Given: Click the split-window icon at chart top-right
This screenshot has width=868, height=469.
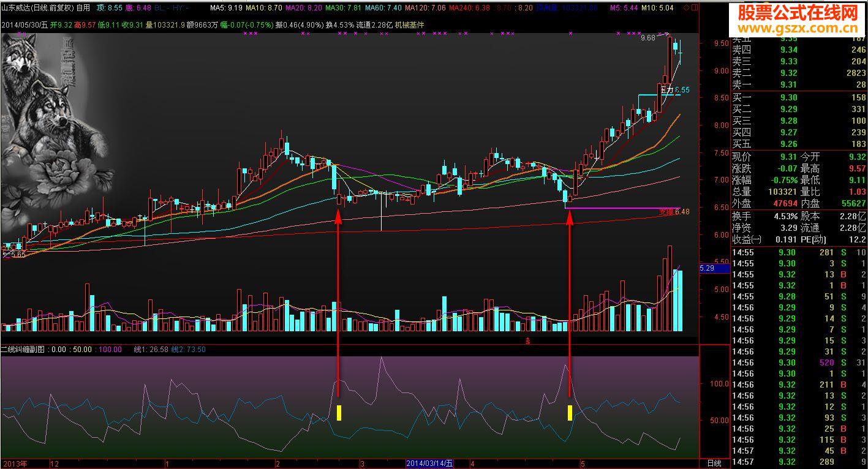Looking at the screenshot, I should (693, 8).
